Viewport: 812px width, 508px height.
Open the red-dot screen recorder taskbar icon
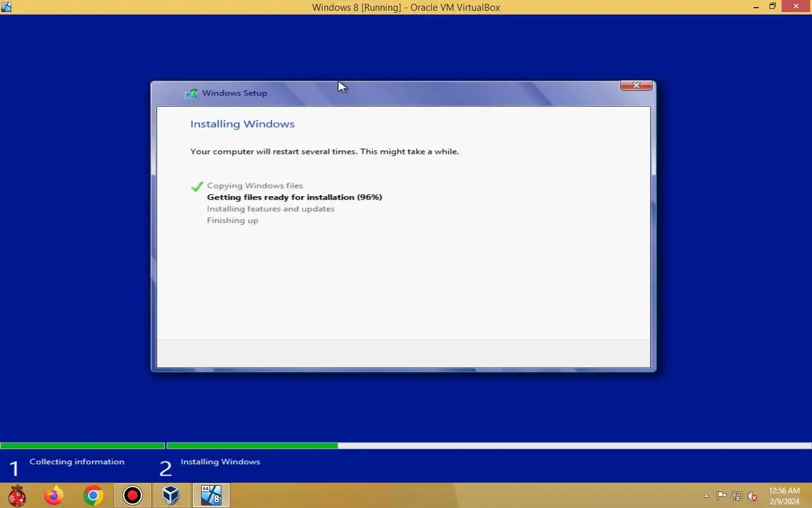133,495
